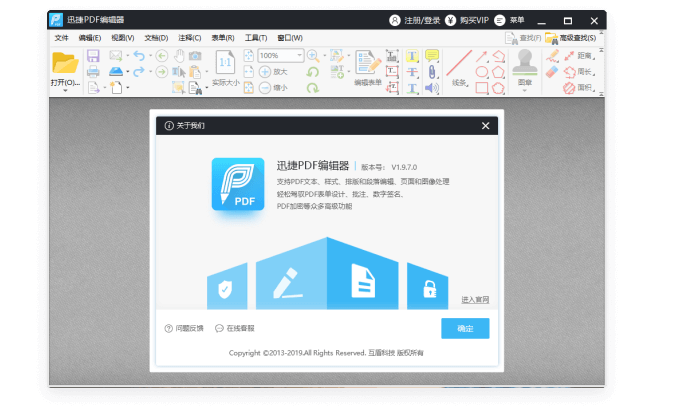Click the Email envelope icon

click(x=116, y=56)
